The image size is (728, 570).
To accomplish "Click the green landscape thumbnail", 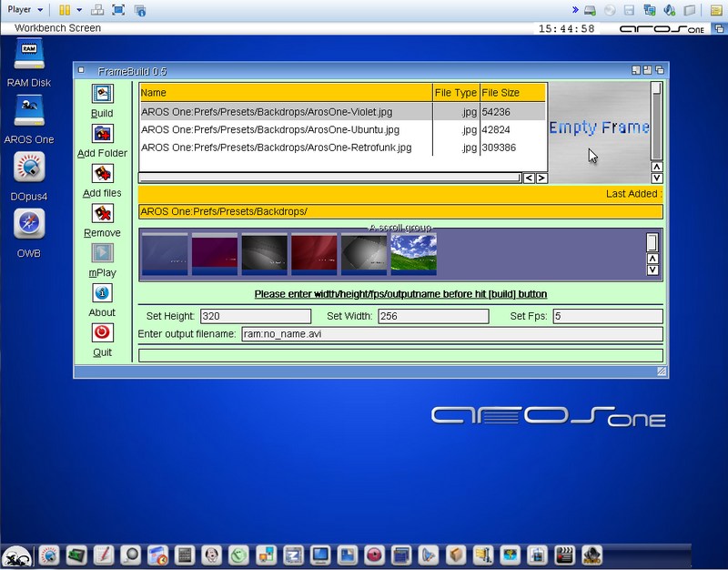I will point(413,253).
